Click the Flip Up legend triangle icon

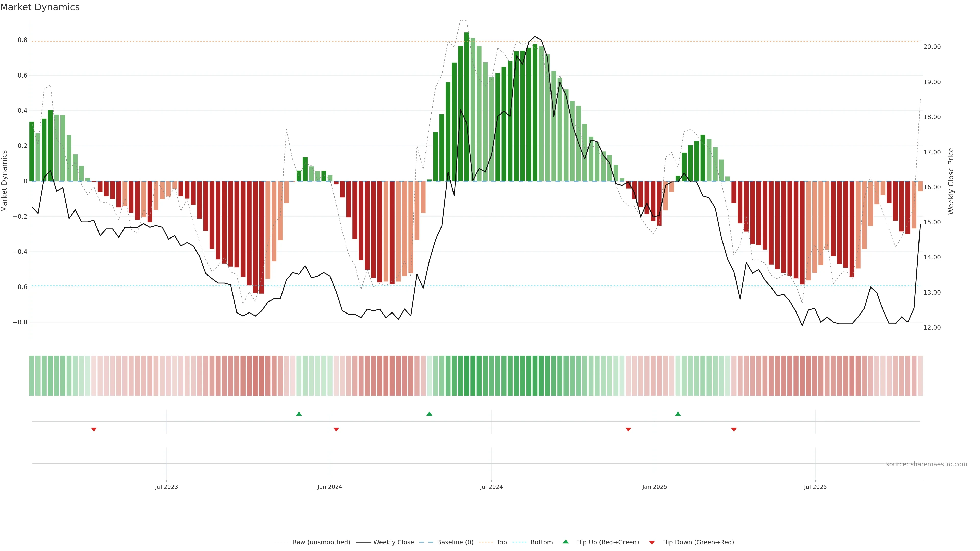565,542
